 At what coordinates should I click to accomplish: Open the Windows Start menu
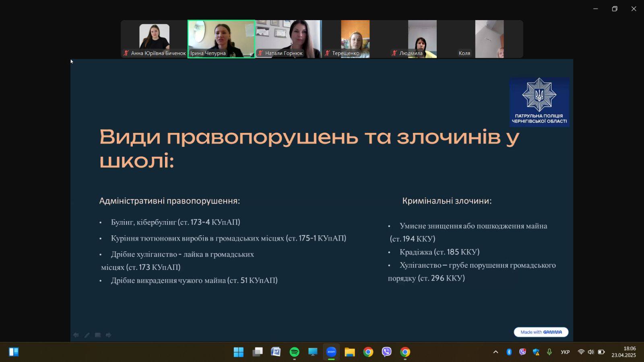239,352
